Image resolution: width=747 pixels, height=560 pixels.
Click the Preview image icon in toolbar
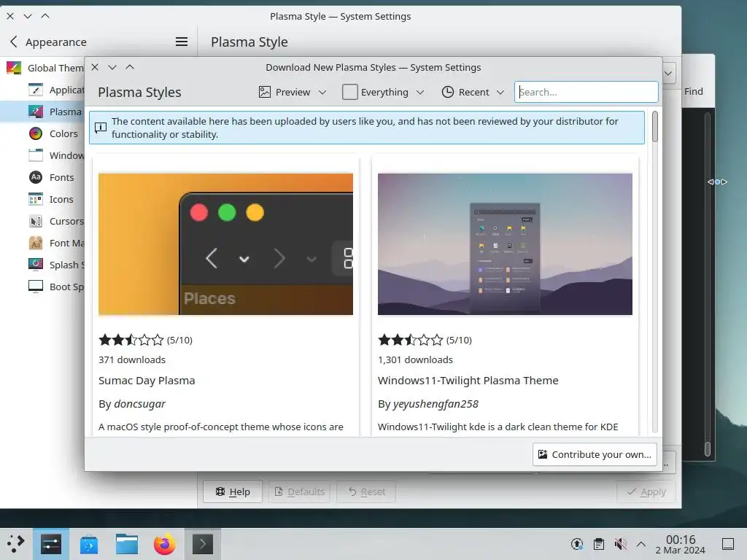(x=264, y=92)
